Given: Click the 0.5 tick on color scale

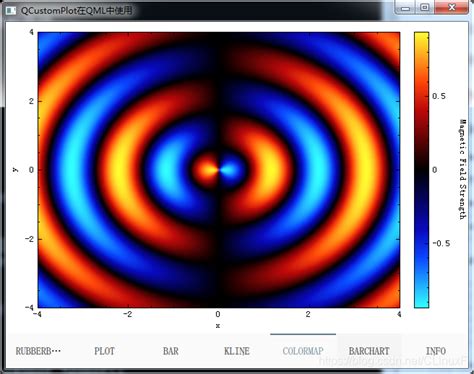Looking at the screenshot, I should tap(439, 96).
